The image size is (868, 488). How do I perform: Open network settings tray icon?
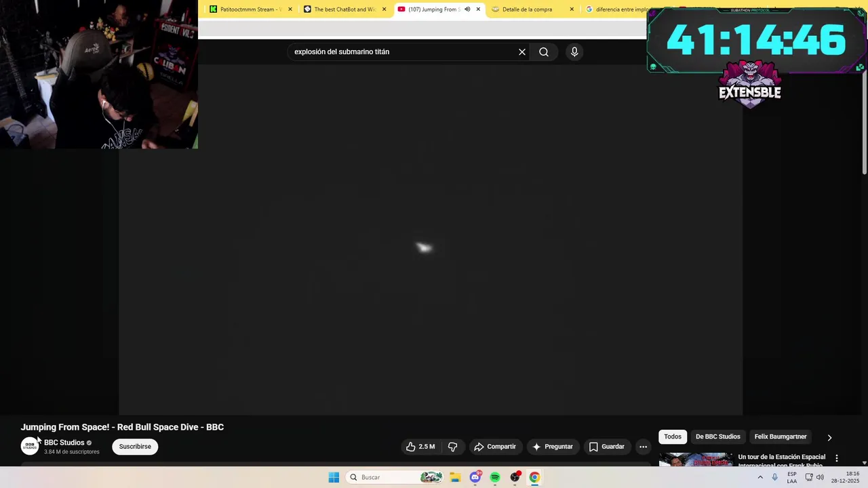(808, 477)
